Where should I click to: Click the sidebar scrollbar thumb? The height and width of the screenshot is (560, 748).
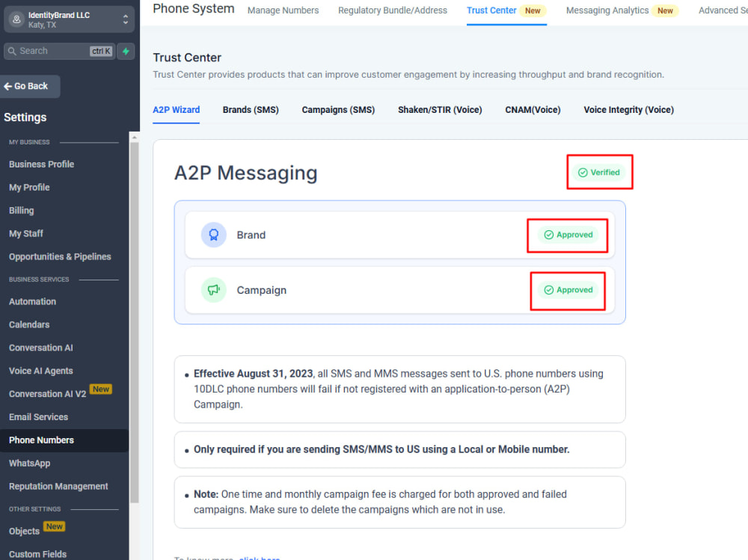135,322
